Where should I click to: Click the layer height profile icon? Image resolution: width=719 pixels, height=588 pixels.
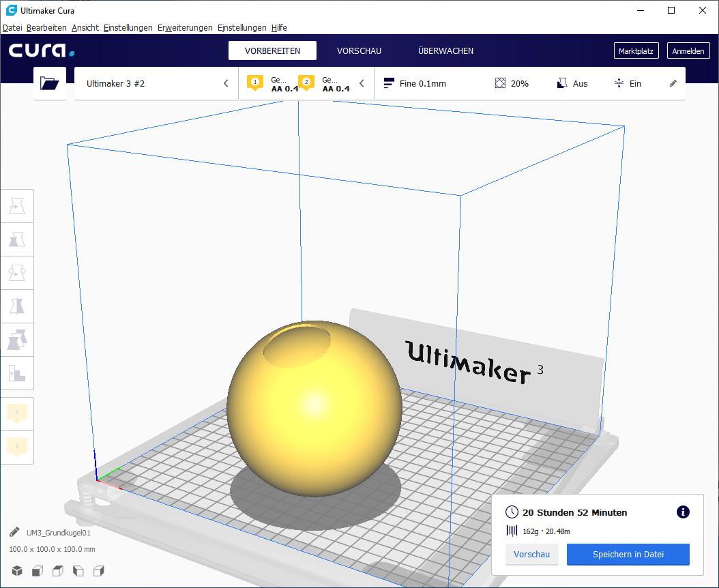[389, 83]
